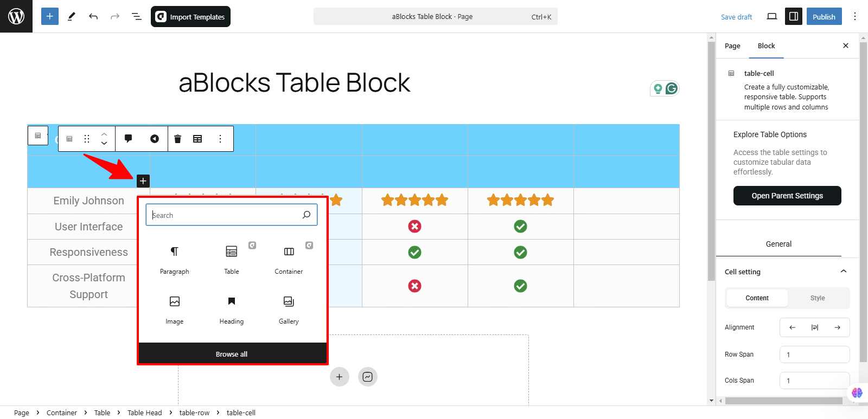
Task: Delete the cell with trash icon
Action: 177,139
